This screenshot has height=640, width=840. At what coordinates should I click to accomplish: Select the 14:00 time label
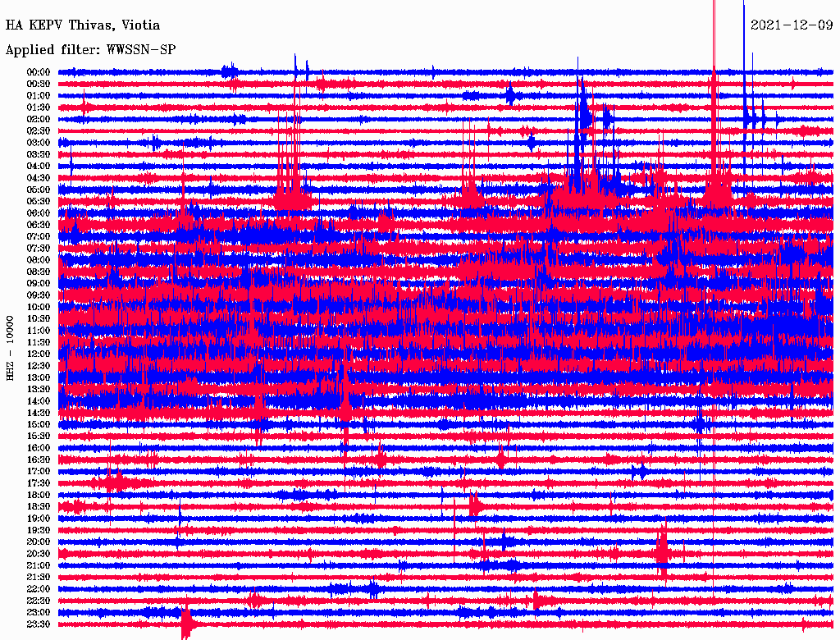coord(39,401)
